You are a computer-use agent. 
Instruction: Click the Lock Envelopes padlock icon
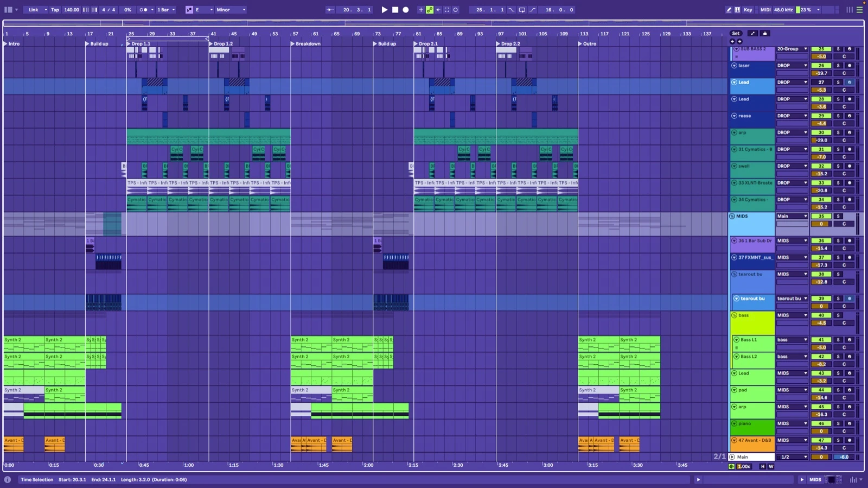point(765,34)
